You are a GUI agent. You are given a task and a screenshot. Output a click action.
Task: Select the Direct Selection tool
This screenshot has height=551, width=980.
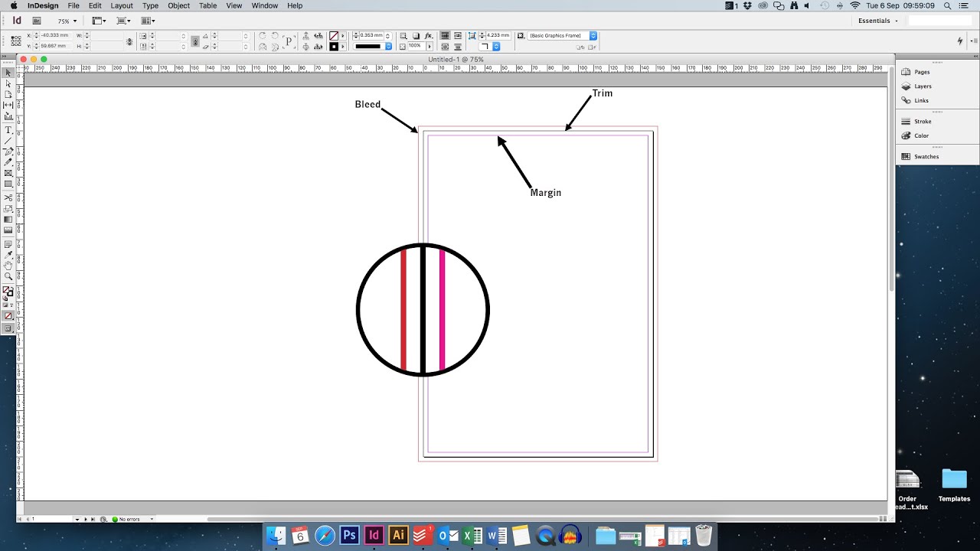pyautogui.click(x=8, y=83)
